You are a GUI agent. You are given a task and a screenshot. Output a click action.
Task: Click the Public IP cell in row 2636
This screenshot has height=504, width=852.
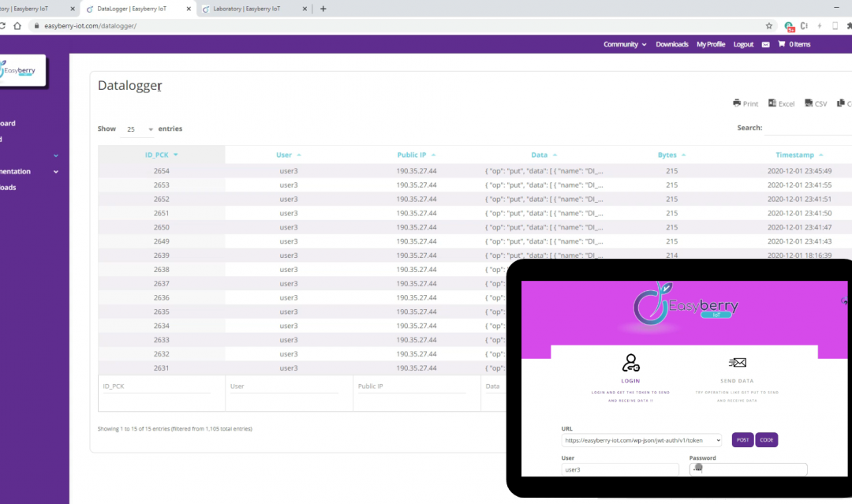click(417, 297)
